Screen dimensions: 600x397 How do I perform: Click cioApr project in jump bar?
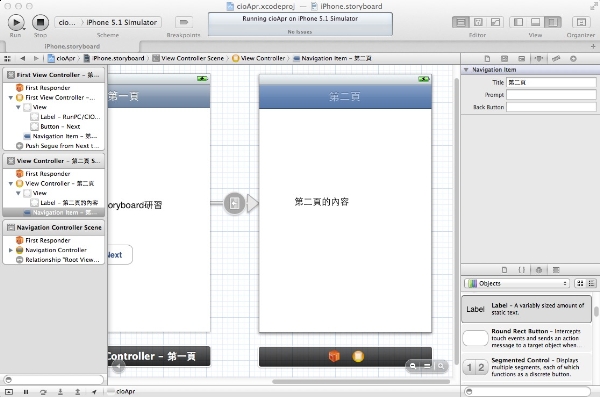[62, 59]
